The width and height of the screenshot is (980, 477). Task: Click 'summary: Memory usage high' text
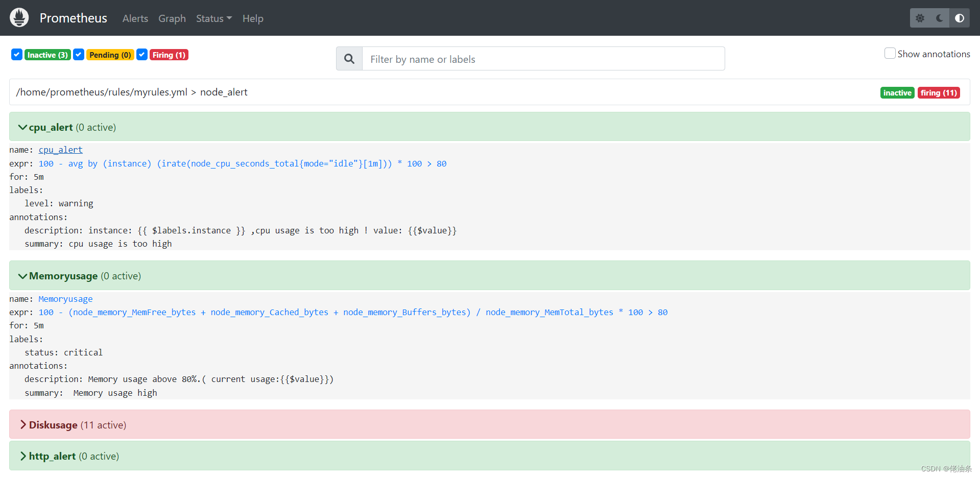pyautogui.click(x=91, y=393)
